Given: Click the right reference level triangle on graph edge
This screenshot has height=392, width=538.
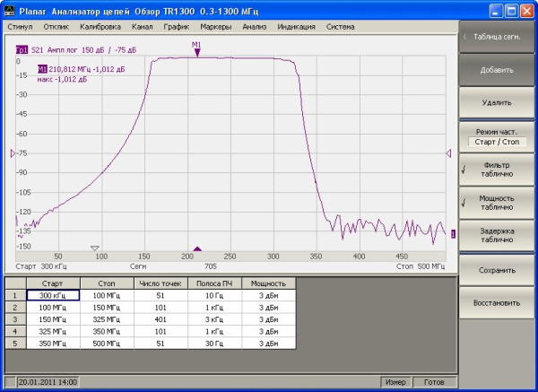Looking at the screenshot, I should click(448, 154).
